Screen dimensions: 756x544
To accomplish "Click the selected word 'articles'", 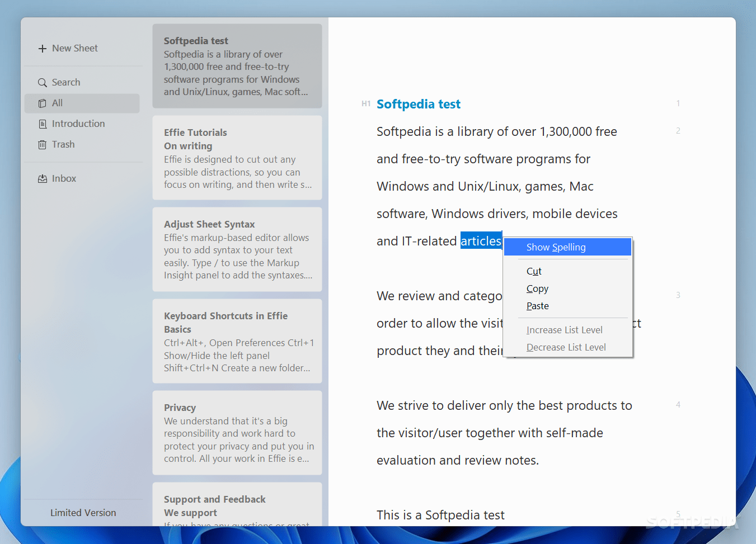I will pos(481,241).
